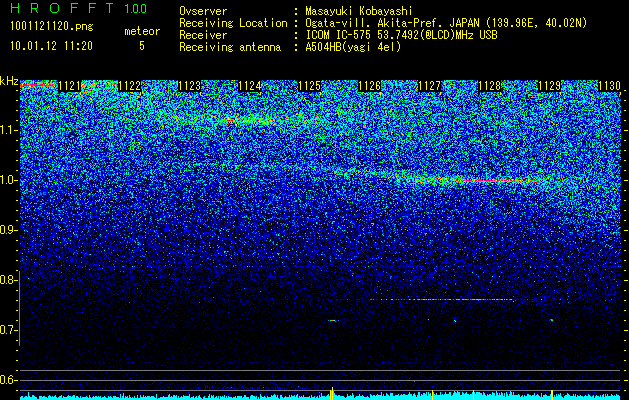This screenshot has width=629, height=400.
Task: Click the 1.0 frequency axis label
Action: coord(9,180)
